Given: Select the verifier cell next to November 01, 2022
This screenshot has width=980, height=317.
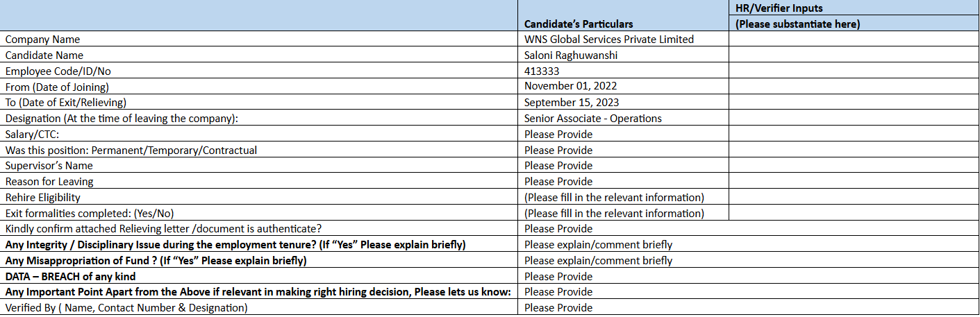Looking at the screenshot, I should 854,87.
